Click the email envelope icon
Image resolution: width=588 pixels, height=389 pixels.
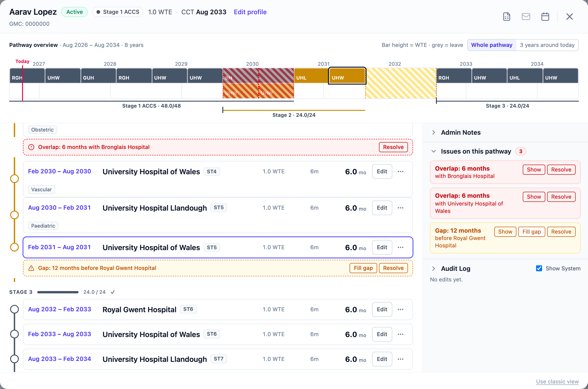tap(526, 17)
